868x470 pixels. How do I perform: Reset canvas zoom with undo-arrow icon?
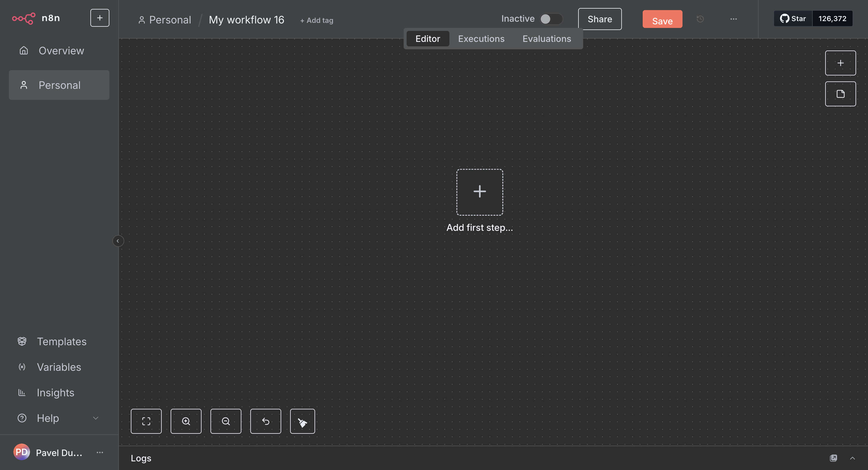[265, 421]
